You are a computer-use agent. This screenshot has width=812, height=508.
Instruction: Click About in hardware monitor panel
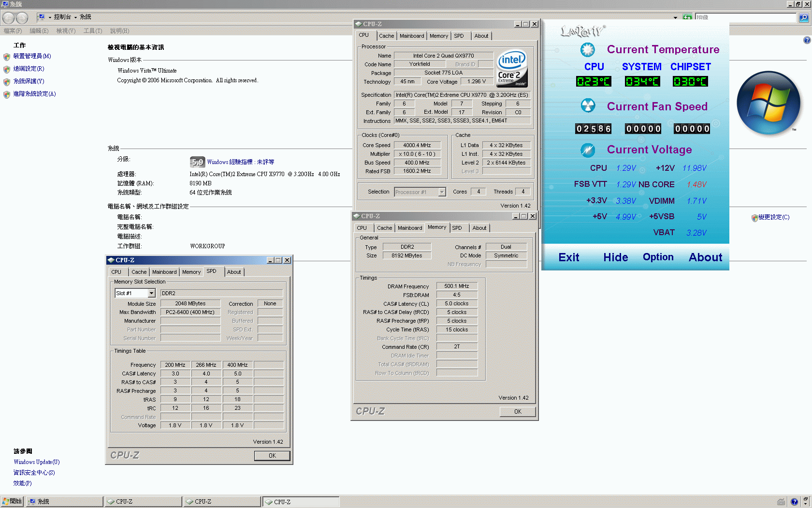[705, 257]
